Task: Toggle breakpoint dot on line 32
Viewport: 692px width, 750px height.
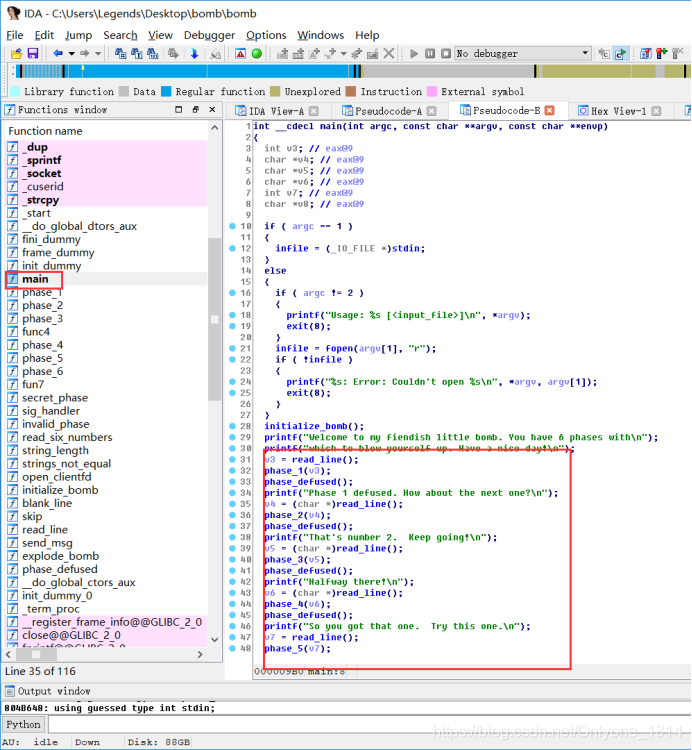Action: 232,471
